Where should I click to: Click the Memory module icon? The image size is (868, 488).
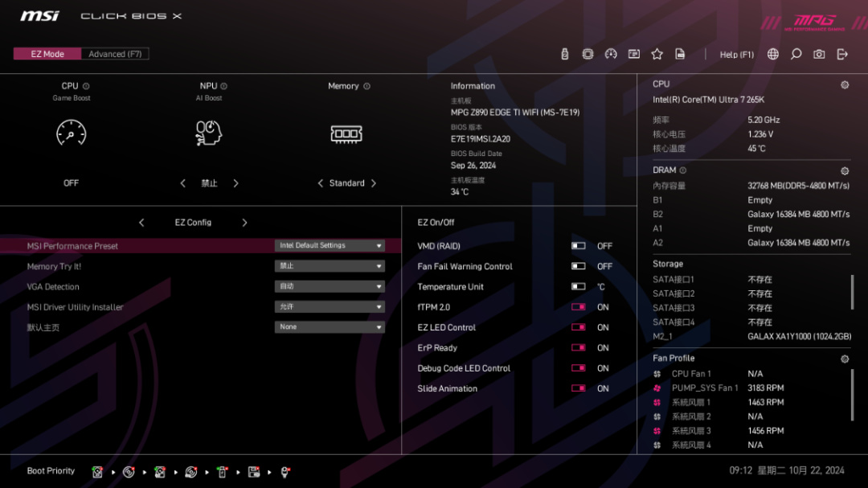[x=346, y=134]
